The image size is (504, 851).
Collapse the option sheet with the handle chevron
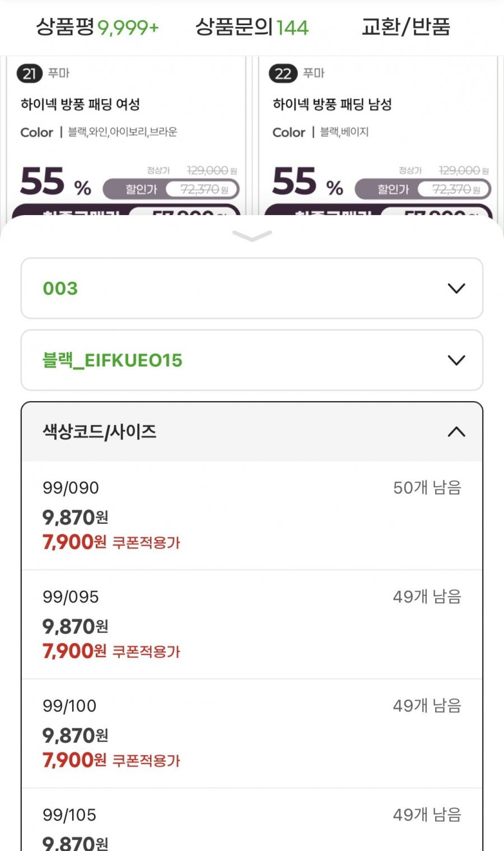[x=252, y=236]
